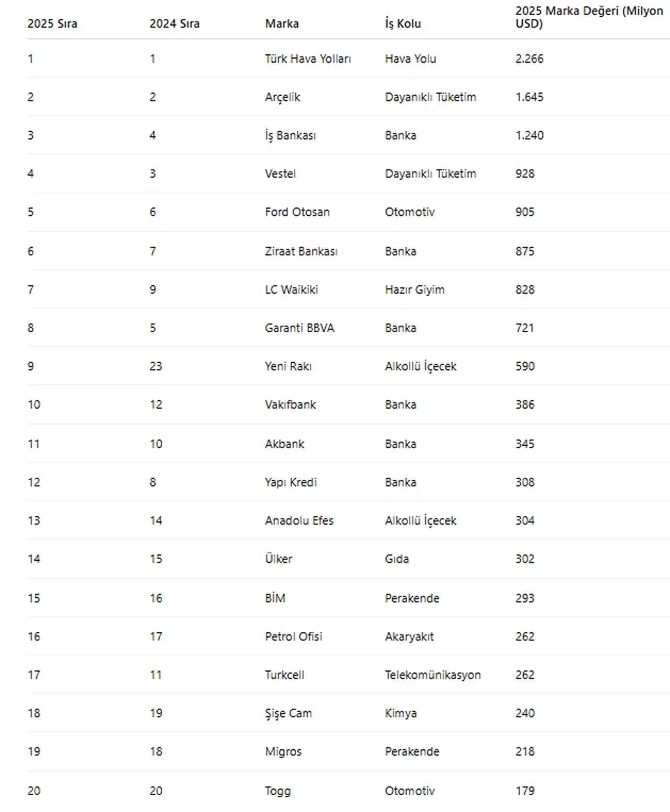Image resolution: width=670 pixels, height=812 pixels.
Task: Select the Arçelik brand name
Action: pos(283,97)
